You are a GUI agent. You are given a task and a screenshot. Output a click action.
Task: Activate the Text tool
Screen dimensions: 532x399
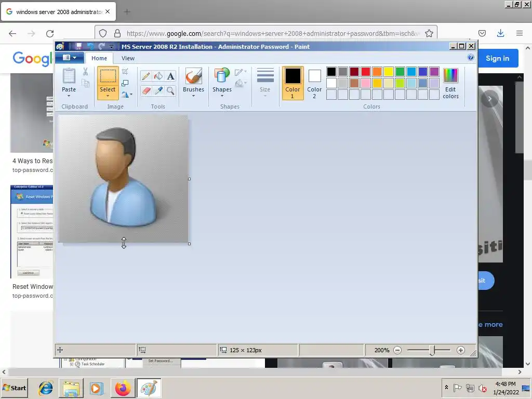pos(170,76)
